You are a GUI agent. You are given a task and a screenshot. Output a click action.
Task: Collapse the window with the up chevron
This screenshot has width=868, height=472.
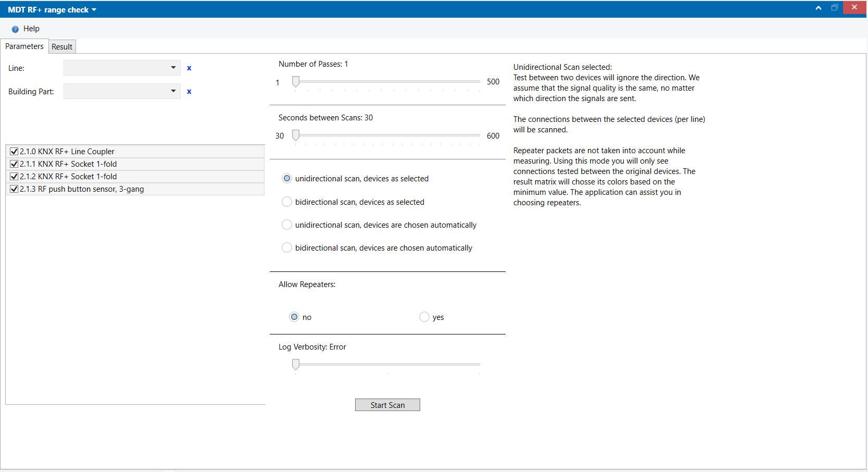819,8
